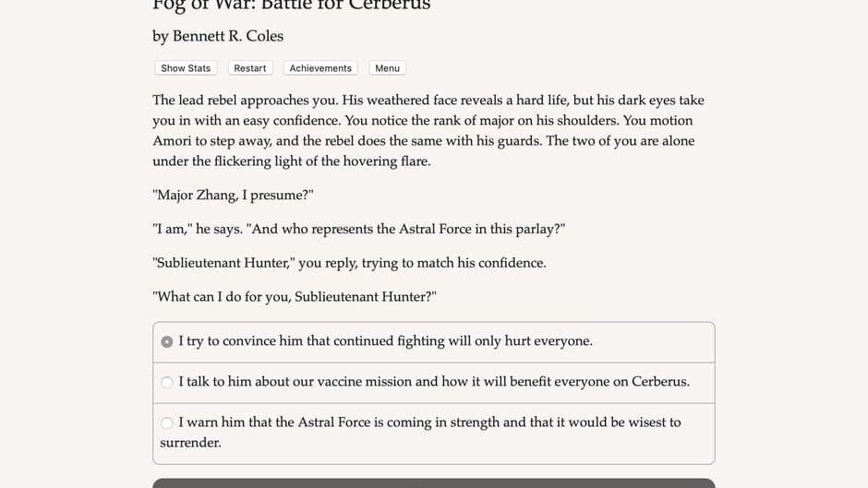
Task: Click the line 'Major Zhang, I presume?'
Action: pyautogui.click(x=233, y=195)
